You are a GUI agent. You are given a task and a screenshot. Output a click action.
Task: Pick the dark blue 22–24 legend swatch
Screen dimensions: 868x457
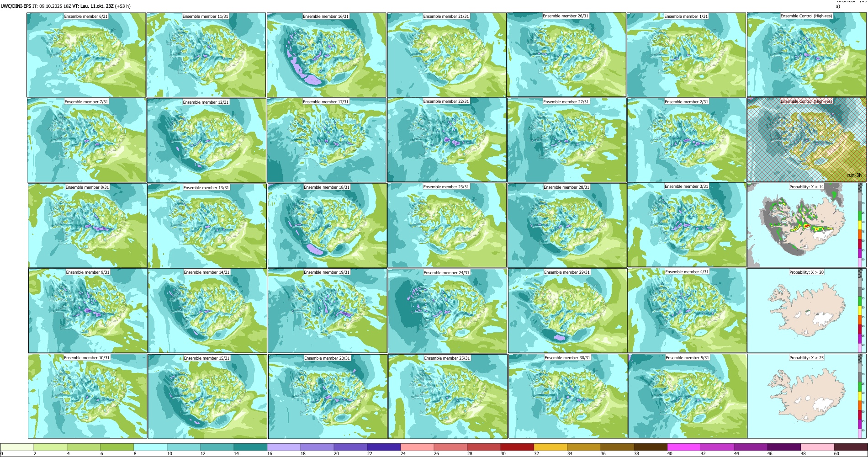click(384, 447)
